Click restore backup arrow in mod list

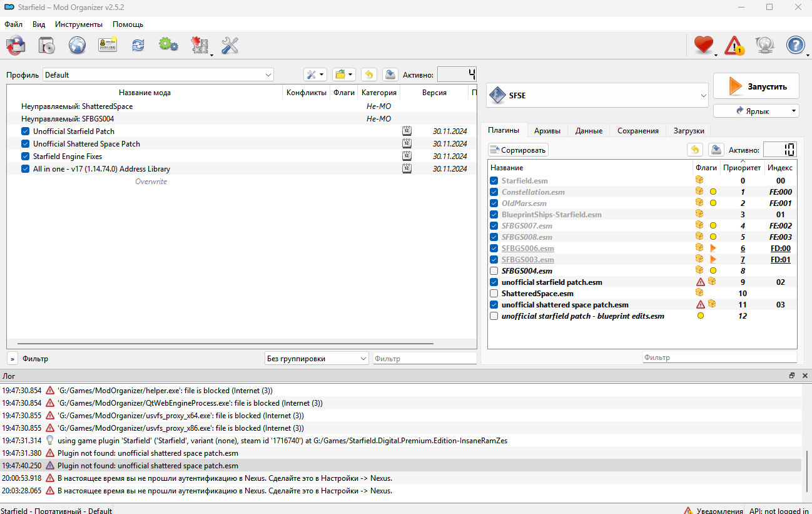[369, 75]
